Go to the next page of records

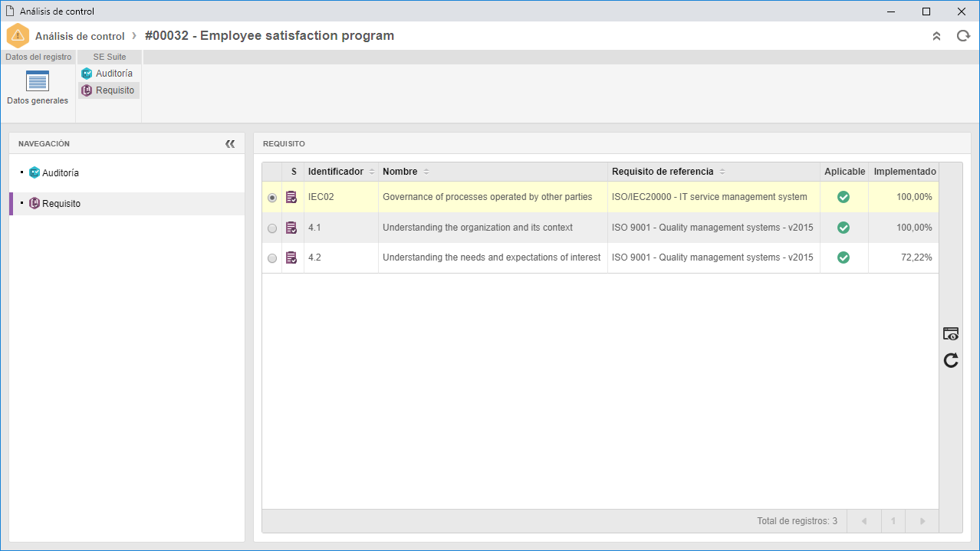[x=922, y=521]
